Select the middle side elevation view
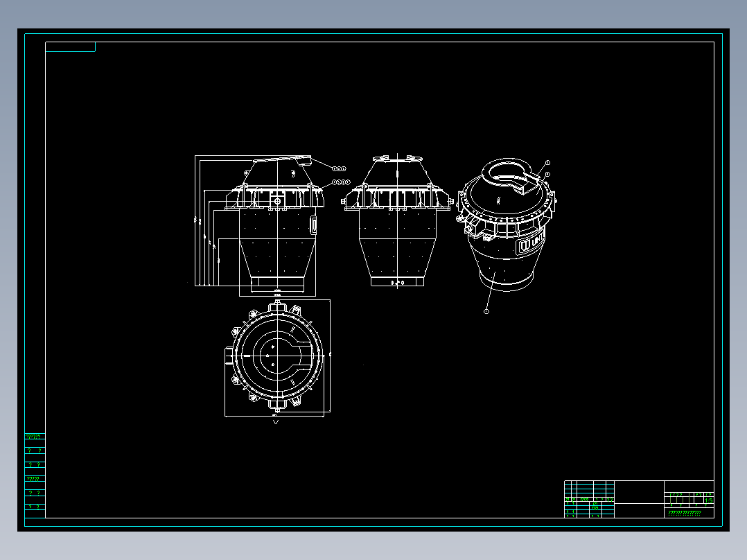 (x=397, y=220)
